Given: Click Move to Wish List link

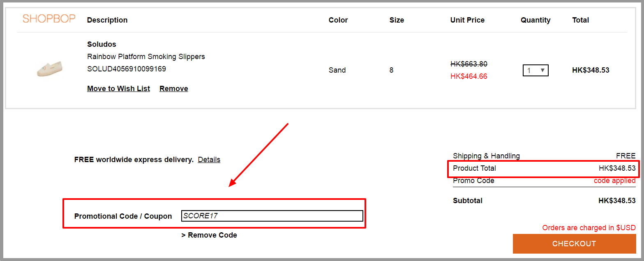Looking at the screenshot, I should 118,89.
